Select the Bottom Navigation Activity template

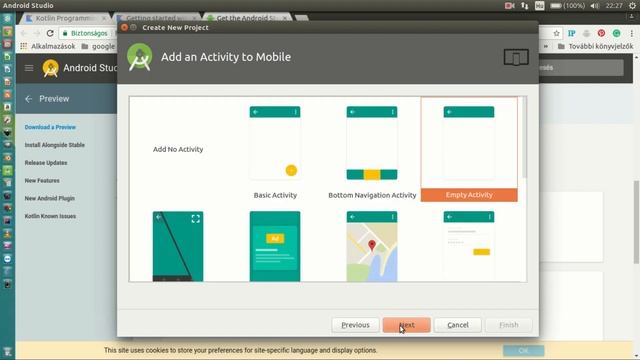[372, 149]
